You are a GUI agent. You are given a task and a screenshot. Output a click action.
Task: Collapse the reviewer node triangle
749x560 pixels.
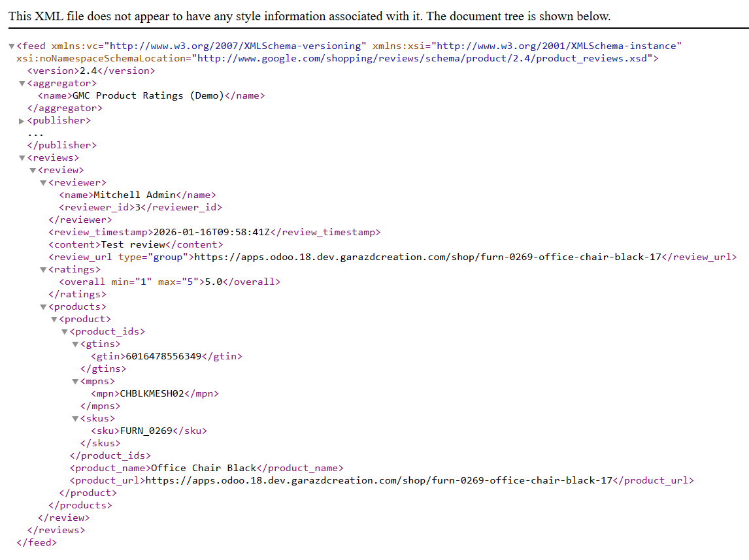point(44,183)
